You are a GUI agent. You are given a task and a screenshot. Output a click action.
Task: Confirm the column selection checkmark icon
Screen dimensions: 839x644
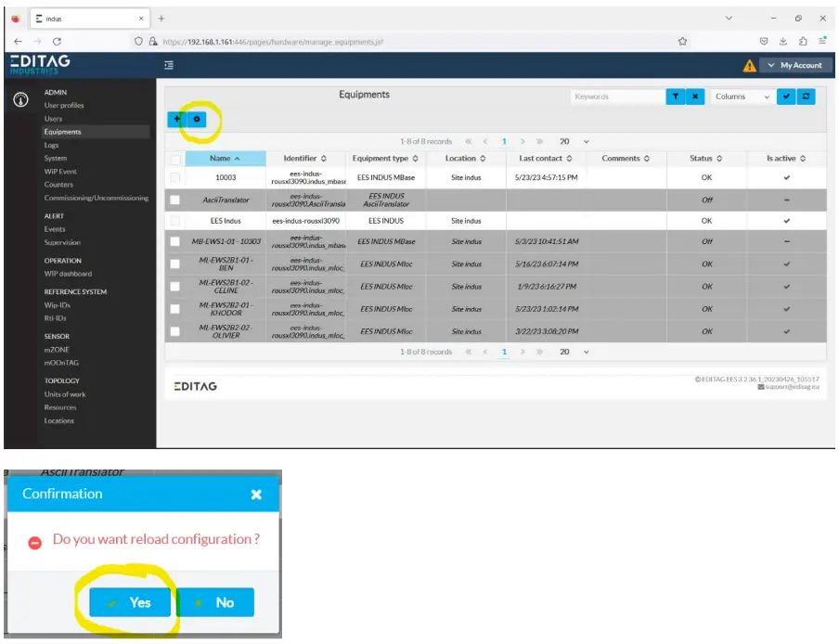(786, 97)
